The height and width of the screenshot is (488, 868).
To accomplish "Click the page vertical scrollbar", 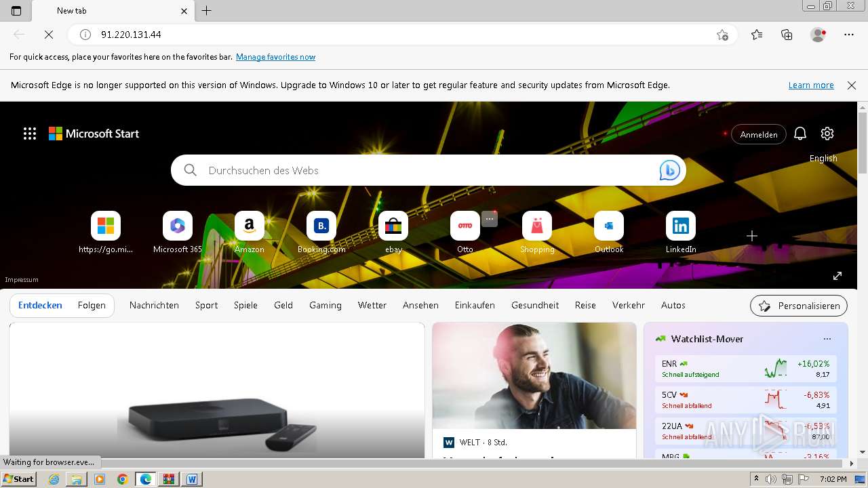I will [863, 142].
